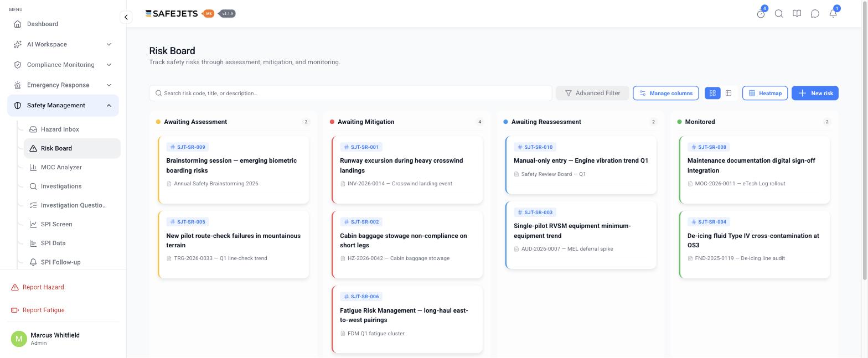Viewport: 868px width, 358px height.
Task: Focus the risk search input field
Action: coord(350,93)
